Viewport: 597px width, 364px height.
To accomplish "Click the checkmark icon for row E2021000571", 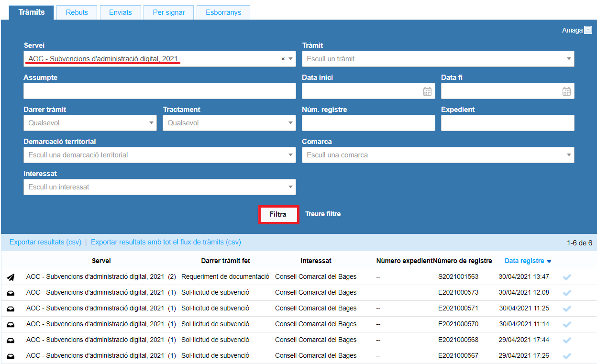I will pos(567,309).
